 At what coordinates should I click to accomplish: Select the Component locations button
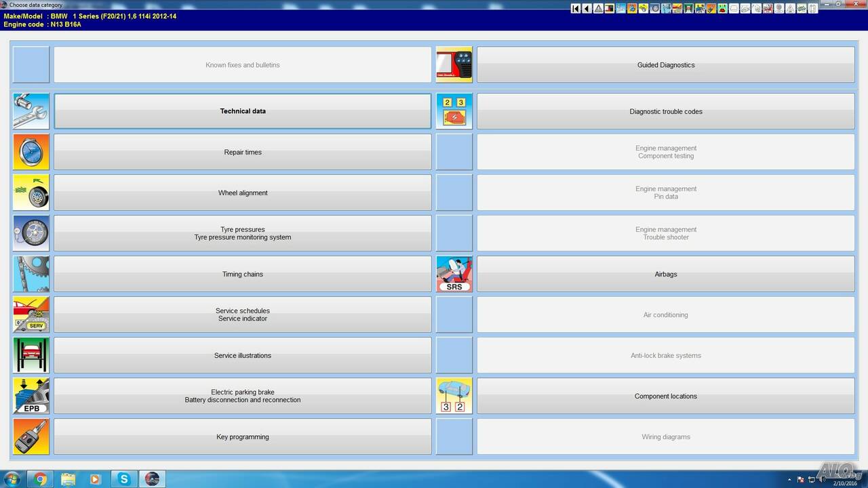tap(666, 396)
